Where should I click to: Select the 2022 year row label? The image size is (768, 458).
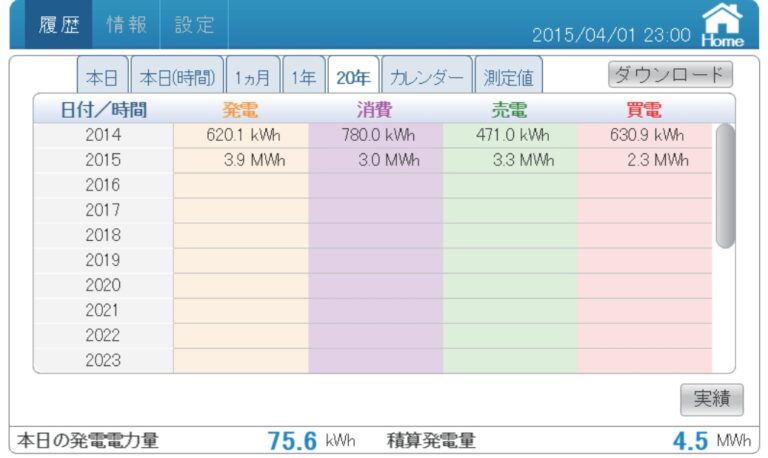point(103,335)
